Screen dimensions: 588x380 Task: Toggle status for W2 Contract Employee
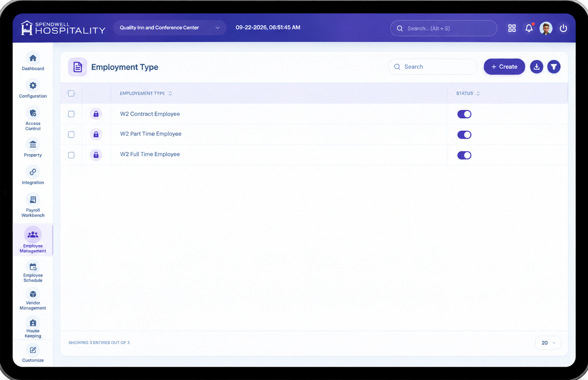click(464, 114)
